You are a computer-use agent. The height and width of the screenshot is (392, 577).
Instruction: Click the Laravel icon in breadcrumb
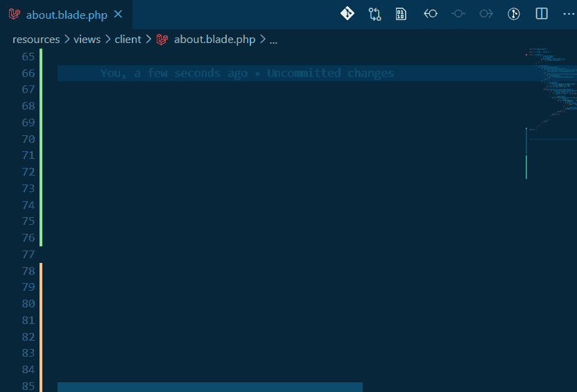[162, 40]
